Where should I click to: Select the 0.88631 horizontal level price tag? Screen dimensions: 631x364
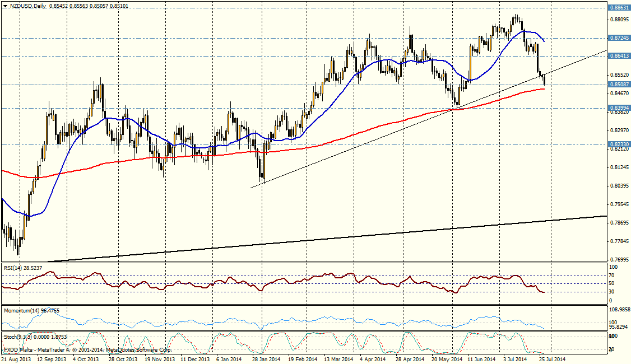point(619,7)
